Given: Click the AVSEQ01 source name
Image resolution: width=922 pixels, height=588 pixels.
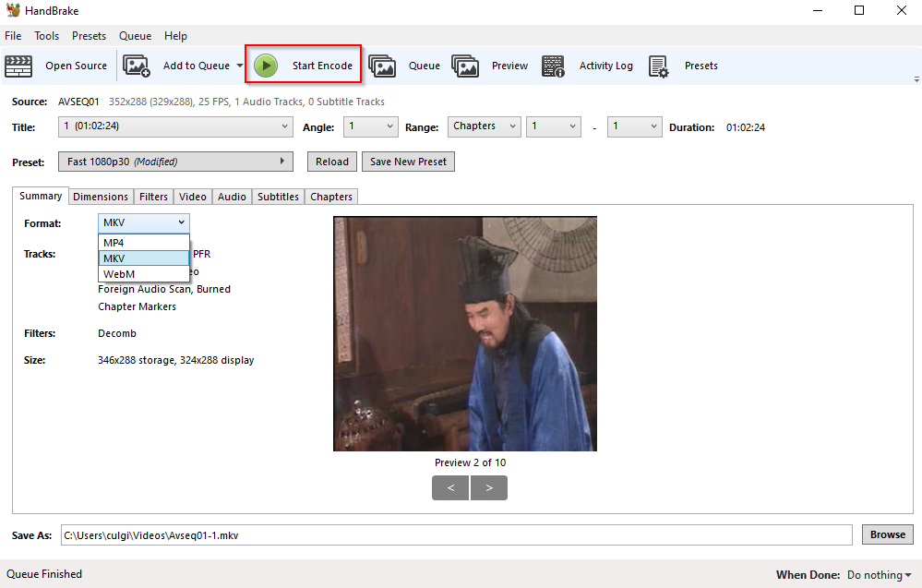Looking at the screenshot, I should click(78, 102).
